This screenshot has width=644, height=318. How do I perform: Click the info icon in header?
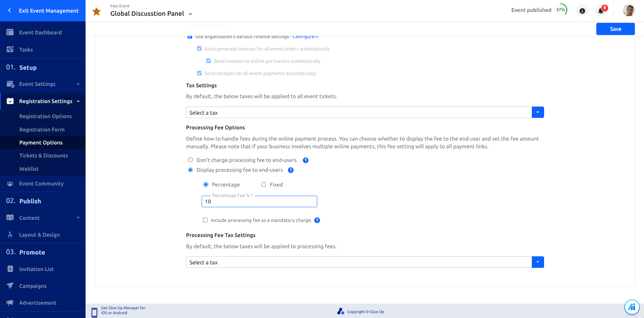pos(582,11)
